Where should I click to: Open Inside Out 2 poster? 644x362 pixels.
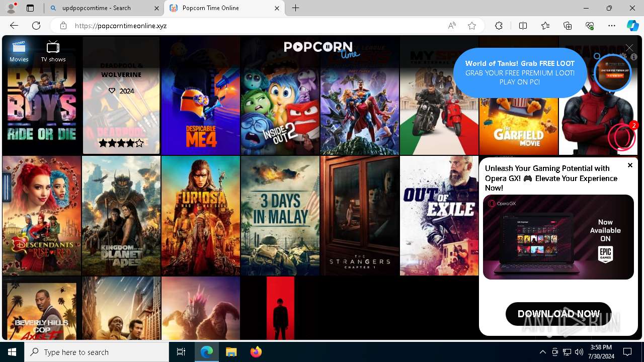tap(280, 95)
